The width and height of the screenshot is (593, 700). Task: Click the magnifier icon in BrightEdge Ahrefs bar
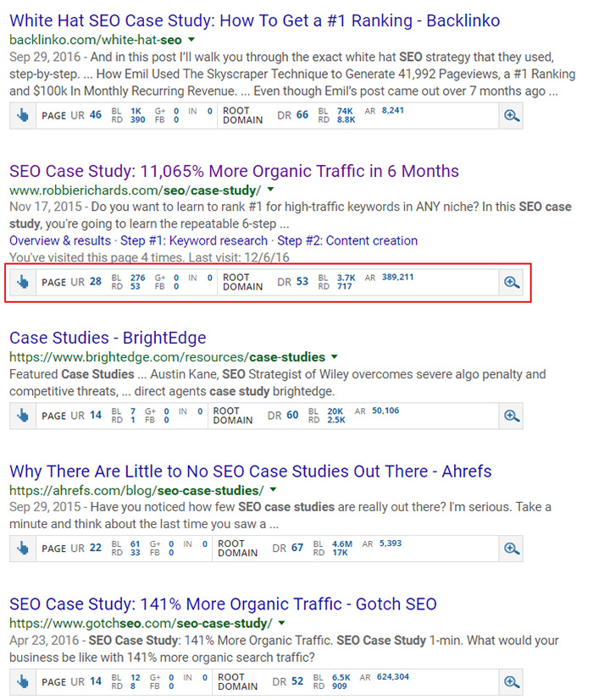click(x=511, y=416)
